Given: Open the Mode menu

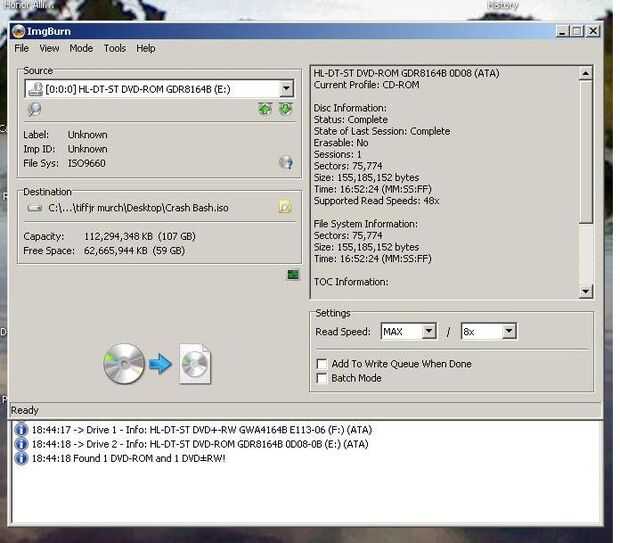Looking at the screenshot, I should (x=81, y=48).
